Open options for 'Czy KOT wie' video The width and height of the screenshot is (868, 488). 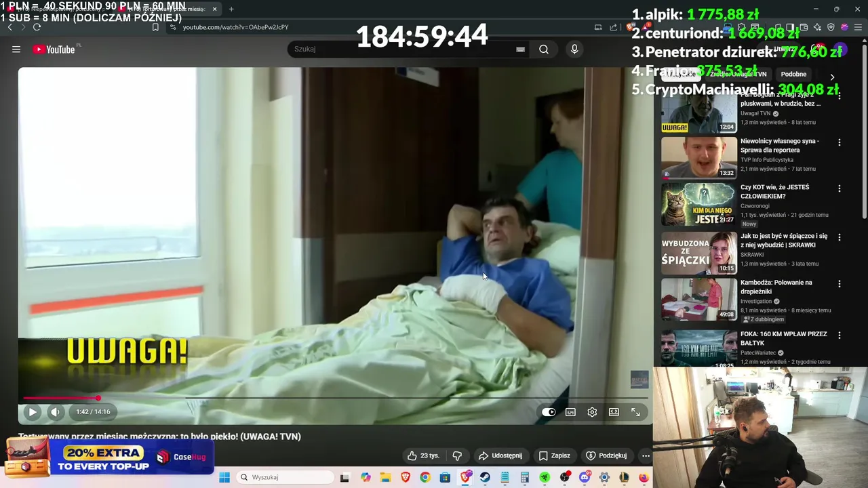[840, 188]
